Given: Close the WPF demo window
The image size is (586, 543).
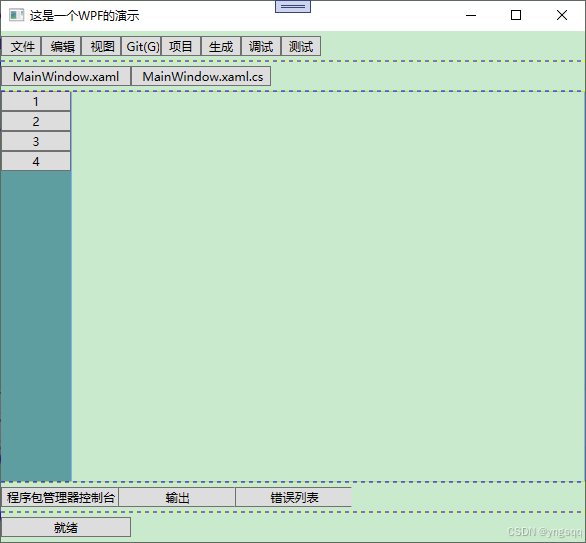Looking at the screenshot, I should pos(562,15).
